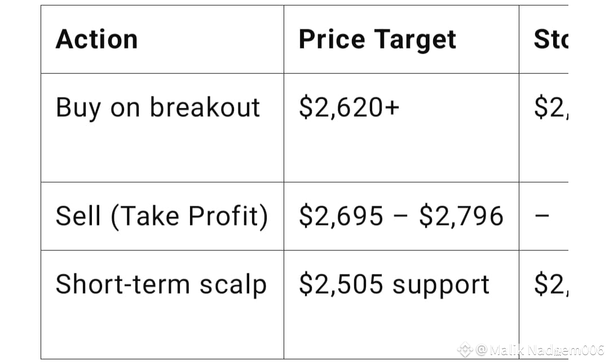Click the word breakout in first row
Image resolution: width=609 pixels, height=364 pixels.
click(x=205, y=108)
